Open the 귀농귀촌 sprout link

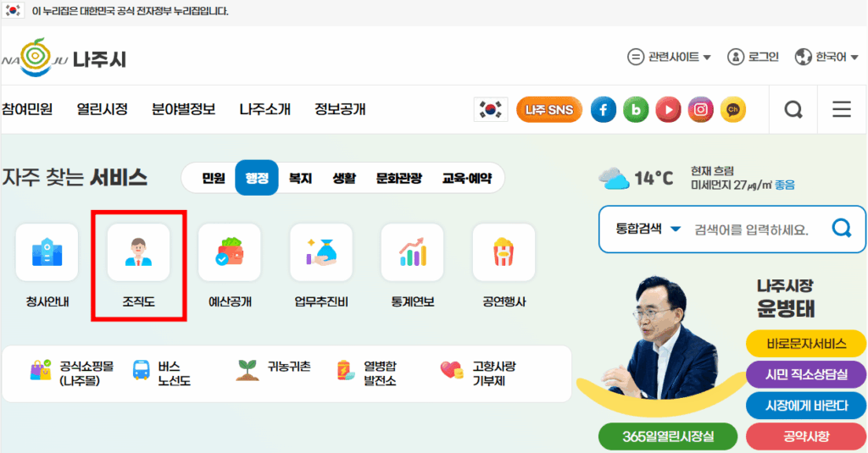pos(274,369)
